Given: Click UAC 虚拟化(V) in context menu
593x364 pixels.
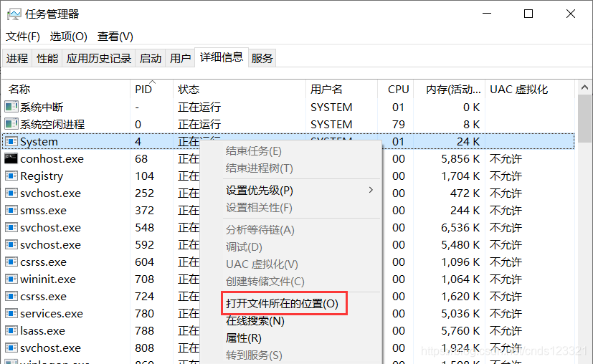Looking at the screenshot, I should click(262, 264).
